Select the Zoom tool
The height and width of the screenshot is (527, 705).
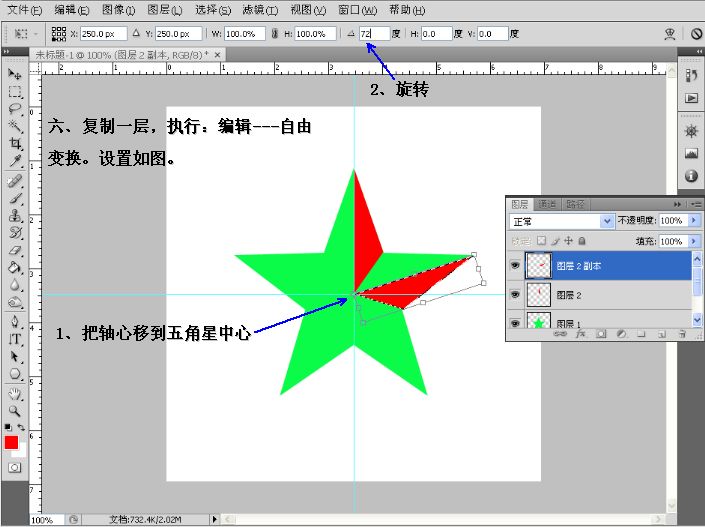click(x=15, y=411)
